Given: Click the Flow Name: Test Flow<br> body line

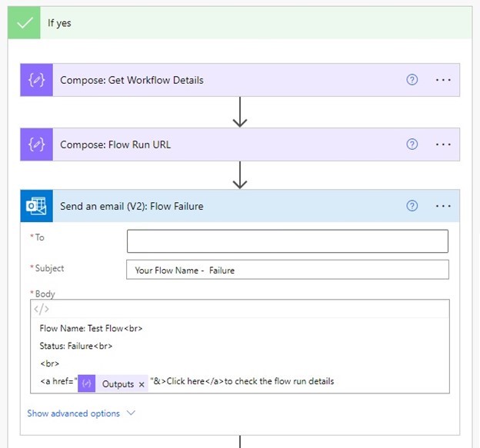Looking at the screenshot, I should tap(91, 328).
